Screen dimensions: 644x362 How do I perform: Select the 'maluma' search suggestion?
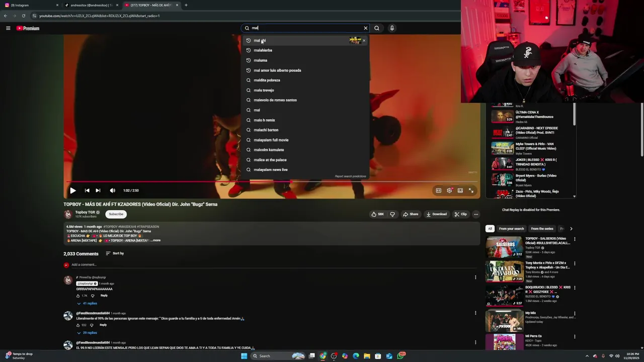click(x=305, y=60)
